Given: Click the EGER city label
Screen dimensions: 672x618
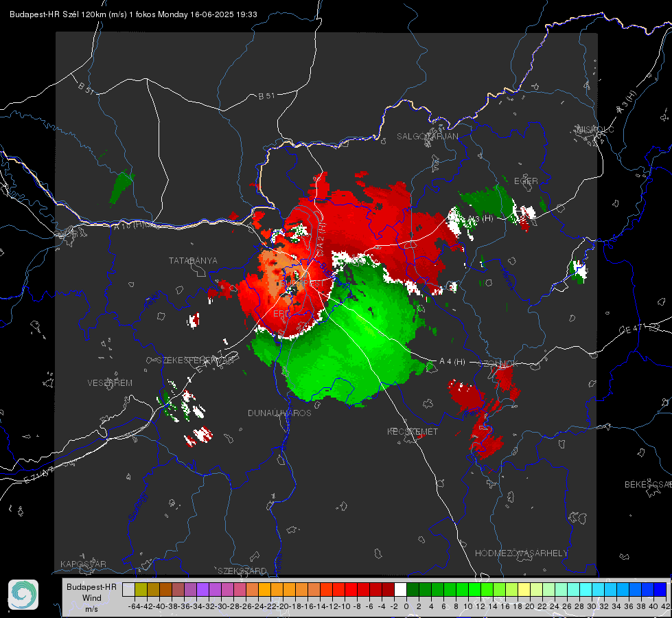Looking at the screenshot, I should point(526,181).
